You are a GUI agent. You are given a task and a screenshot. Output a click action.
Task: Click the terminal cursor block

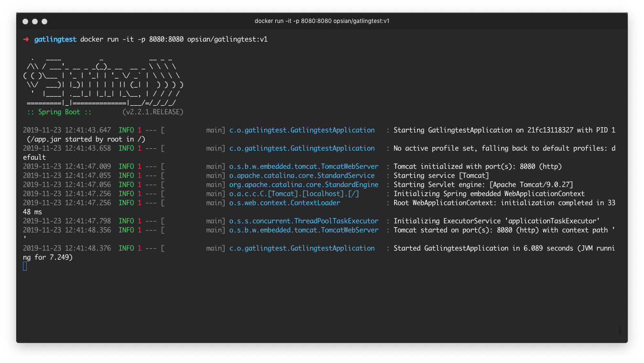tap(25, 266)
